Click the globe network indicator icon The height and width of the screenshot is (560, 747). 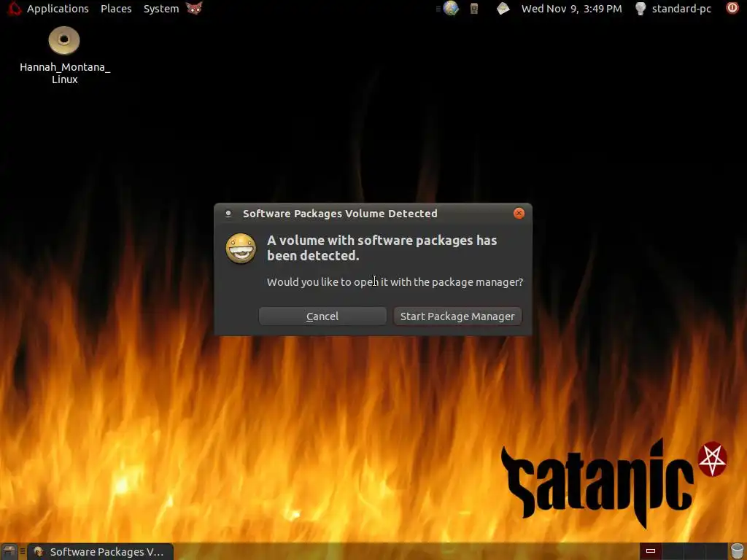[x=450, y=8]
